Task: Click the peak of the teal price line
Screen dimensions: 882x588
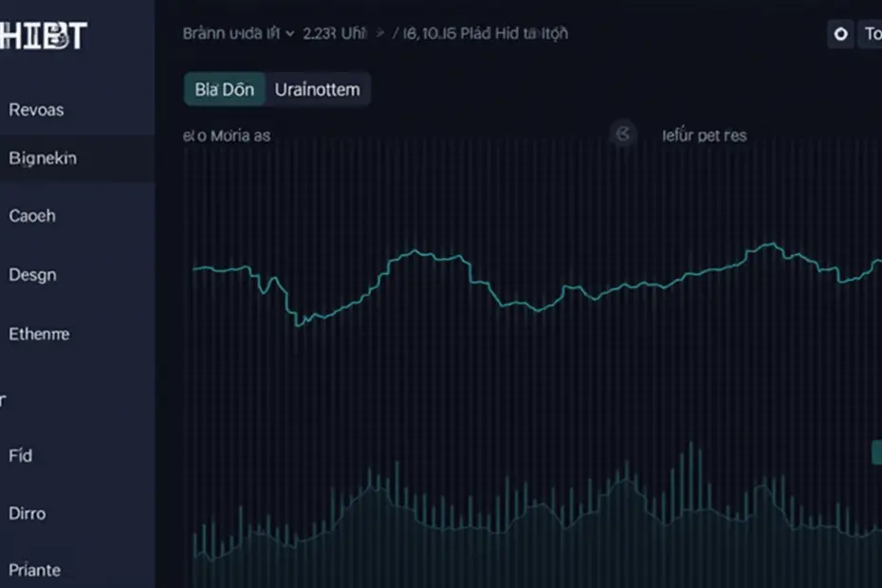Action: pos(771,244)
